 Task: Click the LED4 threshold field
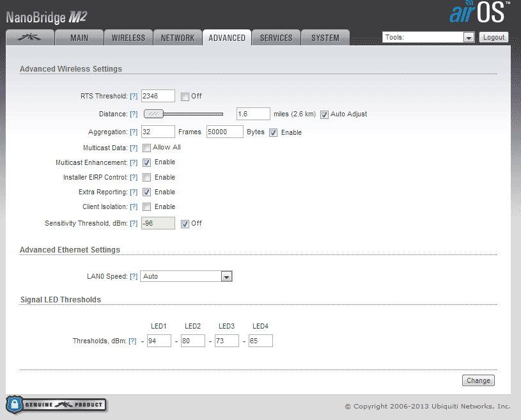(261, 341)
